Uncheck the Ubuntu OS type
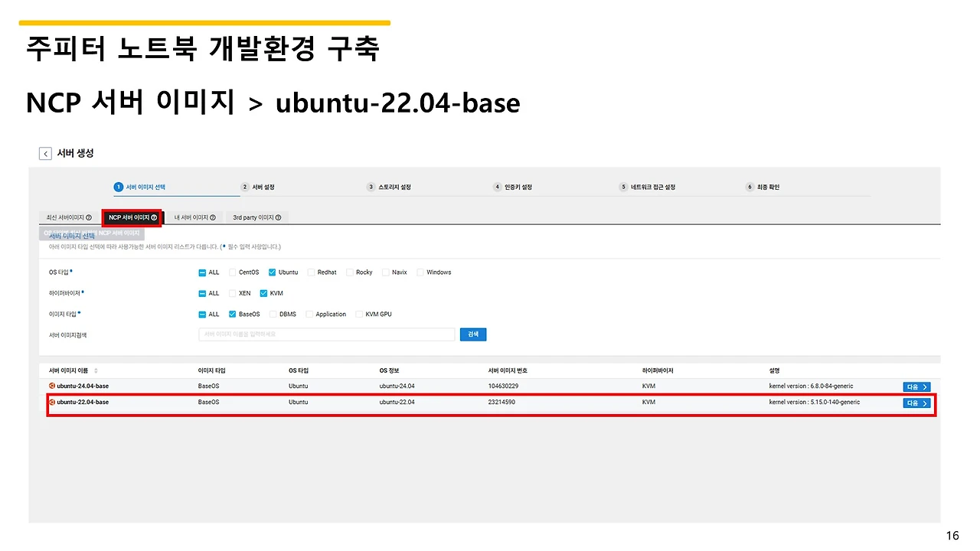The height and width of the screenshot is (551, 980). [x=273, y=272]
